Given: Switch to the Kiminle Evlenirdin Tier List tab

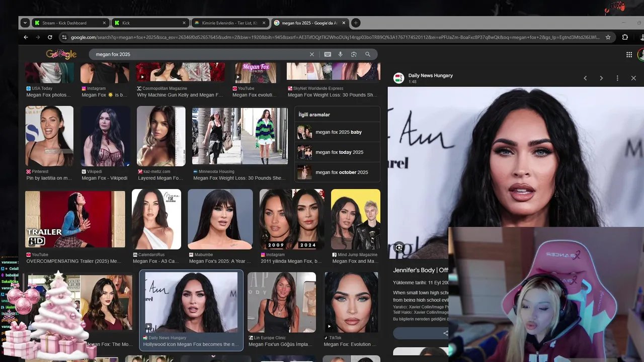Looking at the screenshot, I should pos(230,23).
